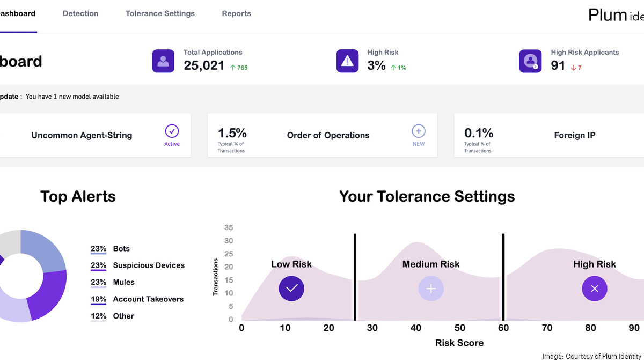Click the Medium Risk plus circle
This screenshot has width=644, height=362.
click(x=431, y=289)
